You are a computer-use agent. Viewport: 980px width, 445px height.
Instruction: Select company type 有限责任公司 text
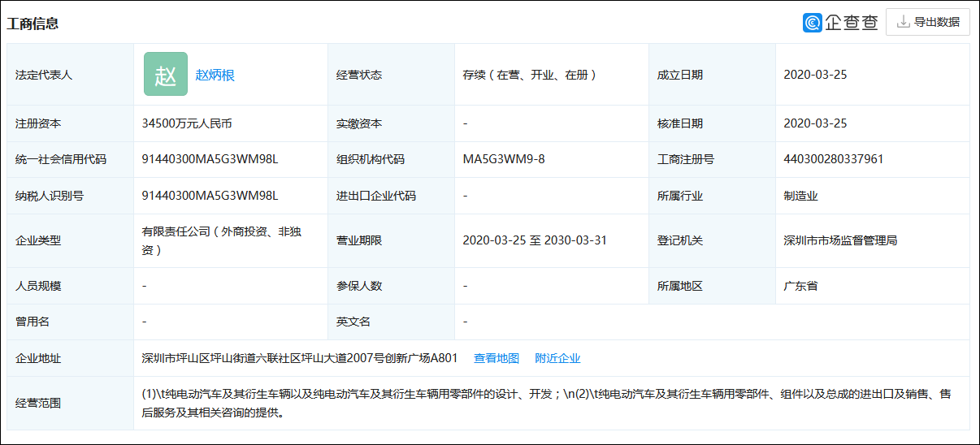tap(222, 240)
